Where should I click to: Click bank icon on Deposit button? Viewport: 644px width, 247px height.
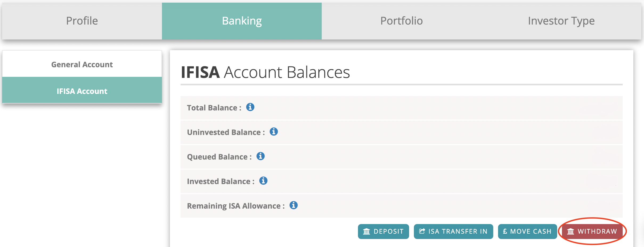click(x=366, y=232)
